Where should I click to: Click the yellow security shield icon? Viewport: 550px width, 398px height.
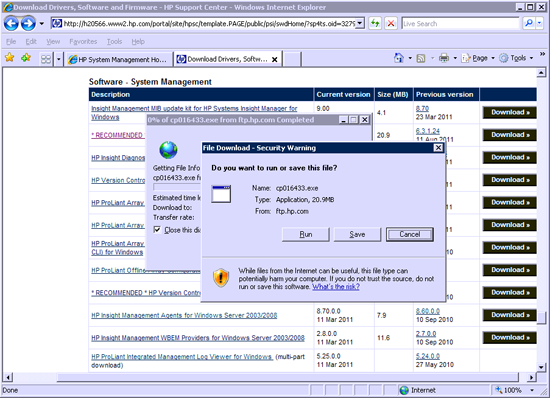coord(221,278)
